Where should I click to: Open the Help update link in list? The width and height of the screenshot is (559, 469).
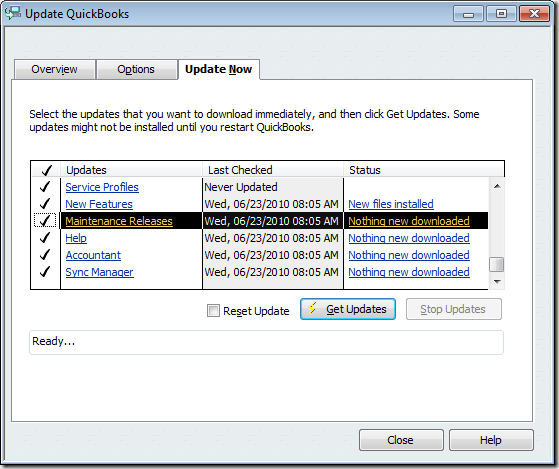(x=76, y=238)
